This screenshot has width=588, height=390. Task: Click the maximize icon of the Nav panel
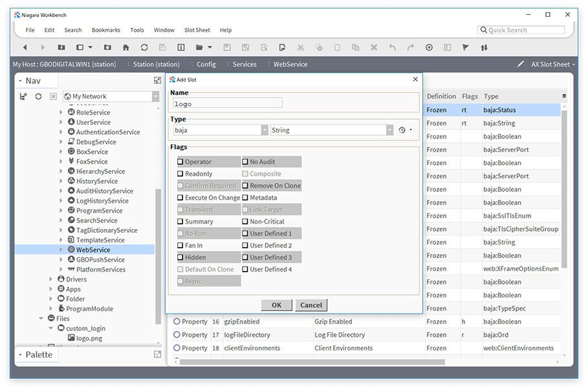(x=157, y=80)
